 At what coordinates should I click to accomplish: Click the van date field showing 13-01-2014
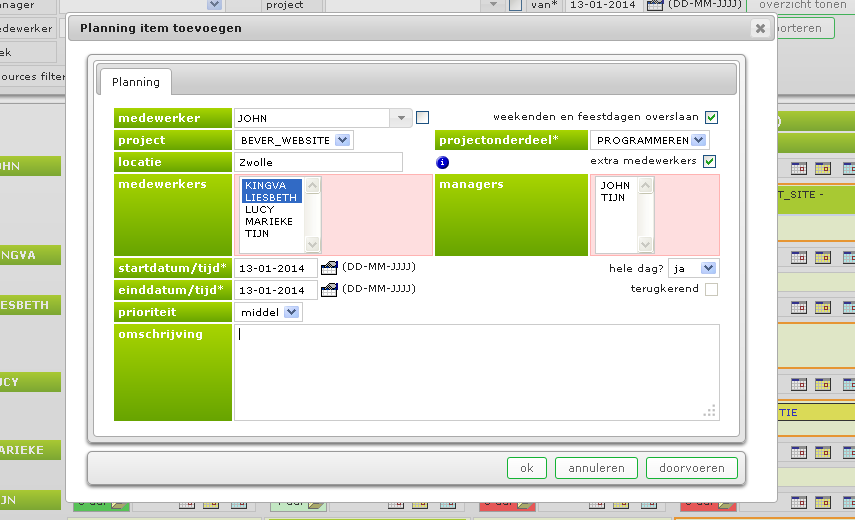[603, 5]
